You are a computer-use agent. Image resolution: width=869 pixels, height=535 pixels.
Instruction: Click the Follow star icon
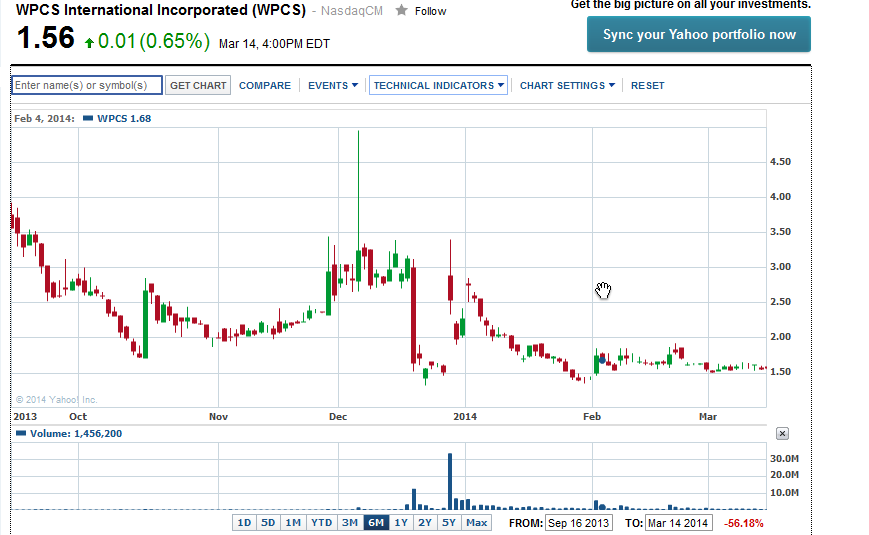[402, 11]
